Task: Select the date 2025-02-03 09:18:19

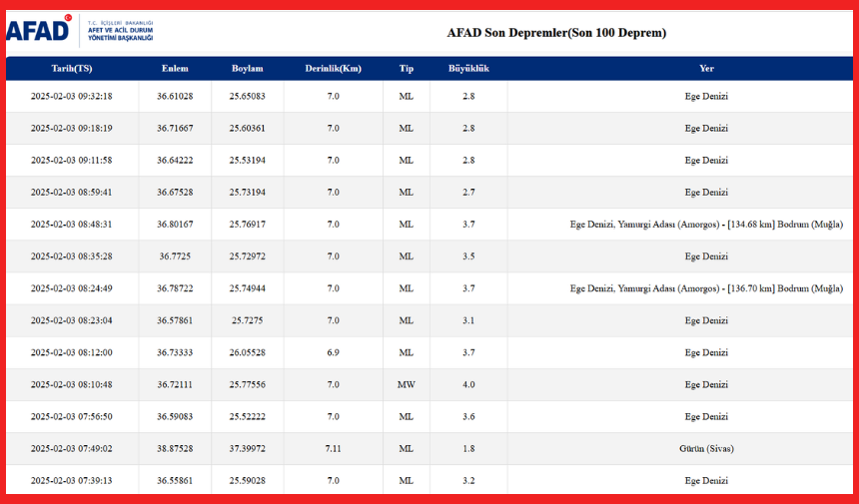Action: pyautogui.click(x=72, y=128)
